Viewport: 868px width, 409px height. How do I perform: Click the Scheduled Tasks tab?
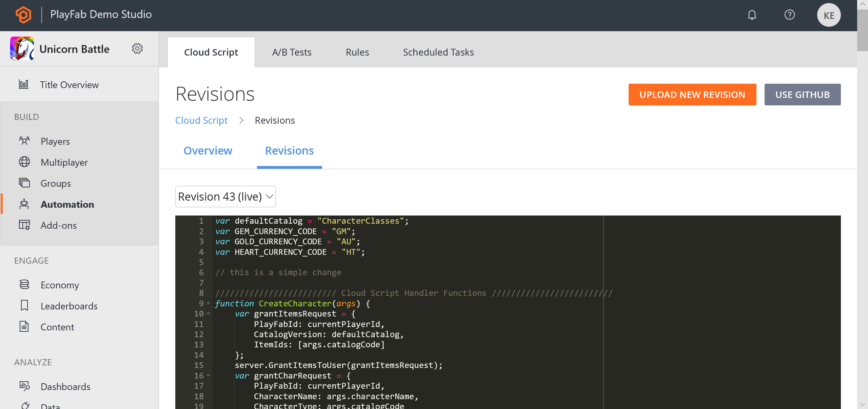(x=438, y=52)
